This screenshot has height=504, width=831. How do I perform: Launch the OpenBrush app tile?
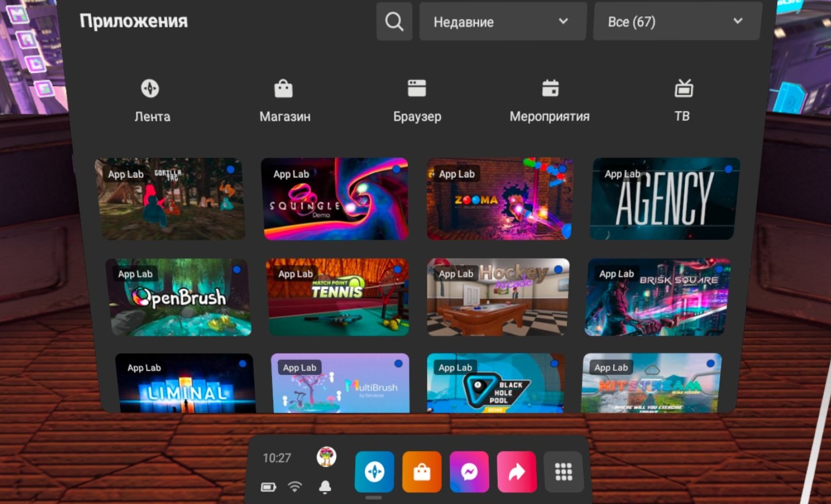180,297
